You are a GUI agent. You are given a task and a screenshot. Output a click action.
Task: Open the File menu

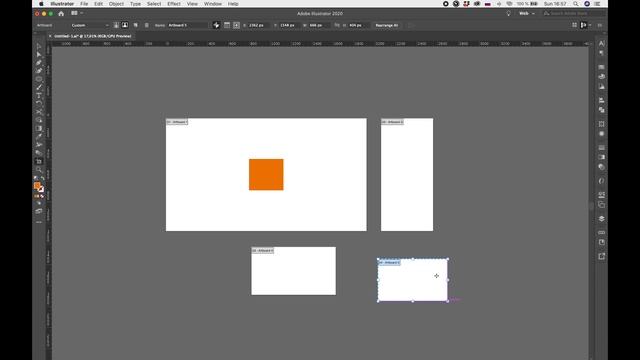[x=84, y=4]
